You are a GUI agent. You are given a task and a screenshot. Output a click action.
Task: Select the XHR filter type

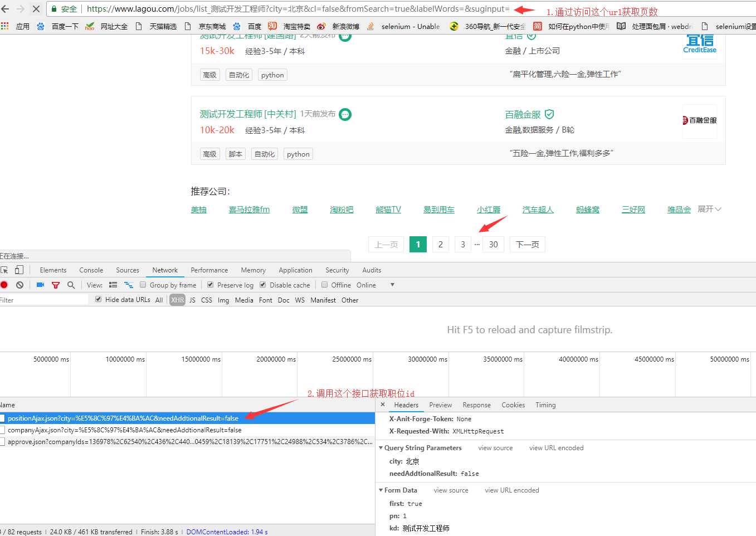click(178, 300)
